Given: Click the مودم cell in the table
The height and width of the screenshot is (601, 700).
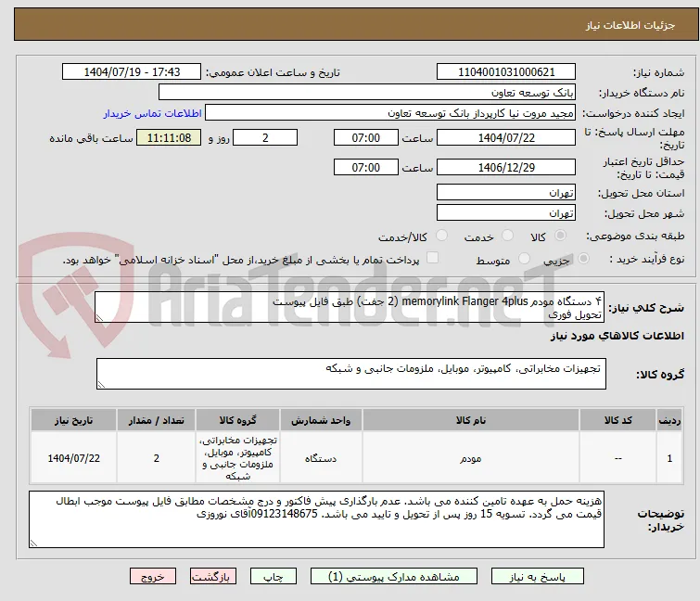Looking at the screenshot, I should tap(471, 458).
